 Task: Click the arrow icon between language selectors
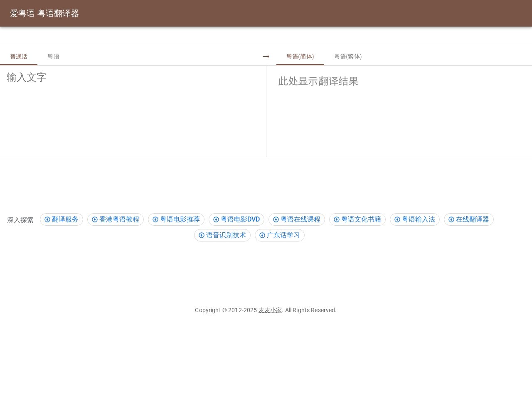point(266,56)
